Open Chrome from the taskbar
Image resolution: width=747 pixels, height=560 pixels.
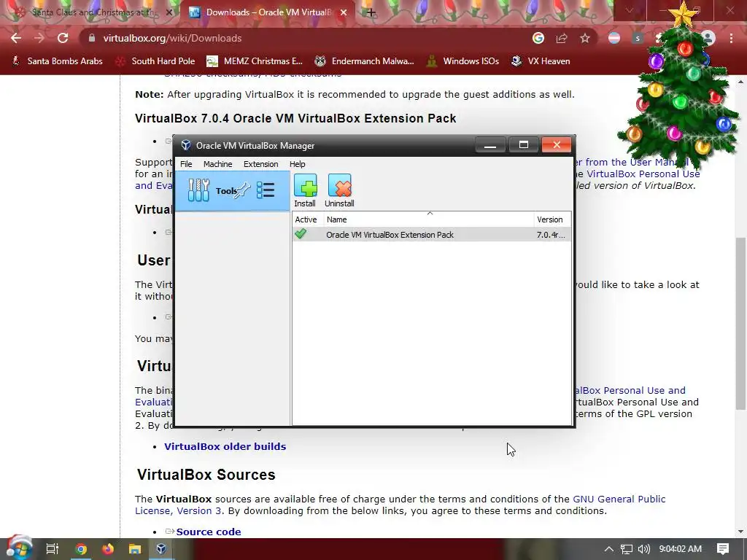click(x=81, y=549)
